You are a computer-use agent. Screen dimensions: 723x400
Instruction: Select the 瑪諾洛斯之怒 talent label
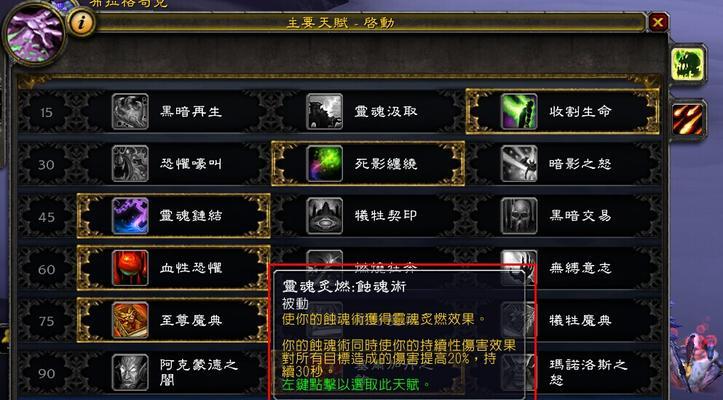pyautogui.click(x=588, y=372)
